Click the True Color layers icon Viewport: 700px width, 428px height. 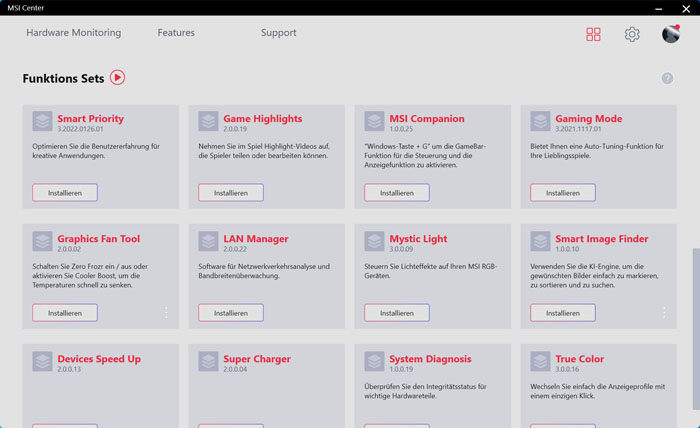point(540,362)
